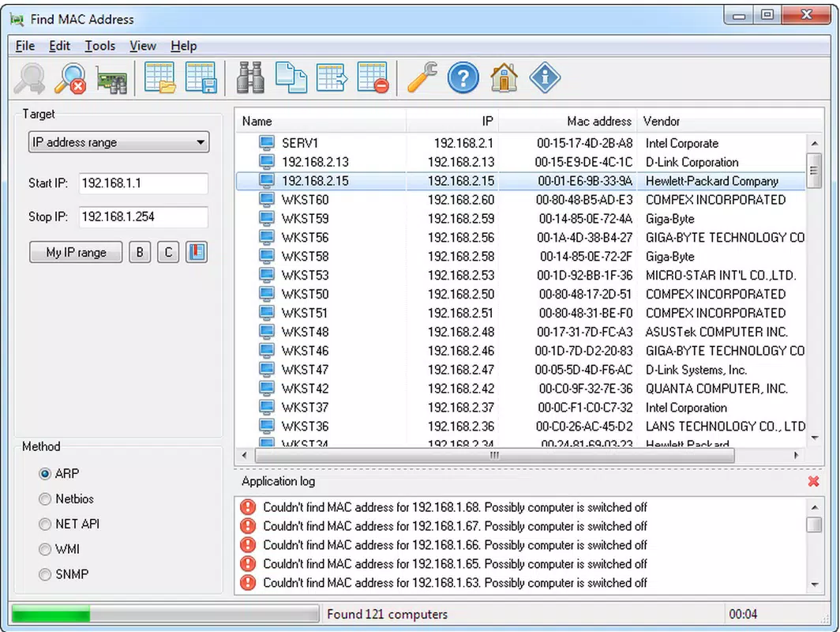
Task: Click the network card toolbar icon
Action: 111,79
